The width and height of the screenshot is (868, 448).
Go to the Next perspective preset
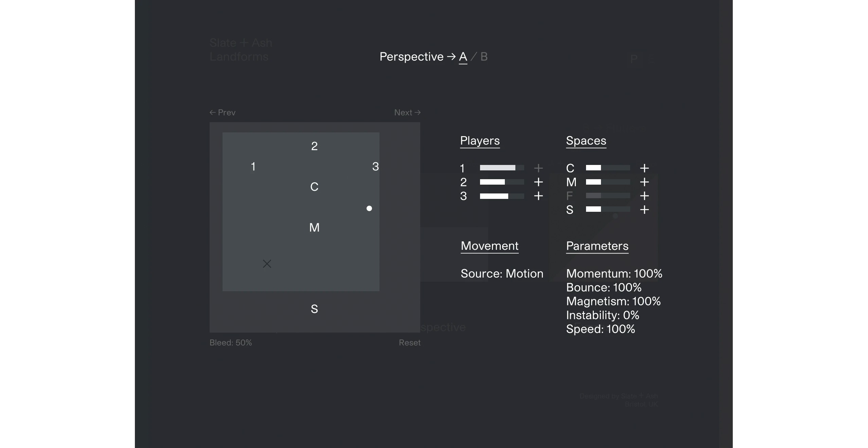pyautogui.click(x=407, y=112)
